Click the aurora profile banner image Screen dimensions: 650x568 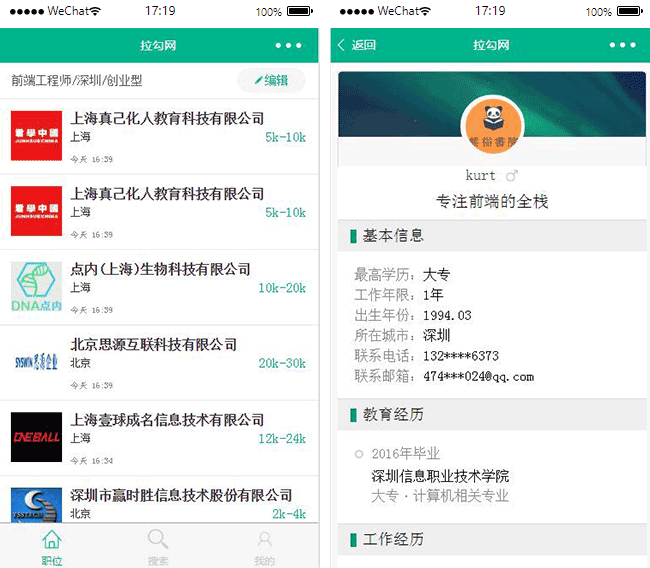[492, 104]
